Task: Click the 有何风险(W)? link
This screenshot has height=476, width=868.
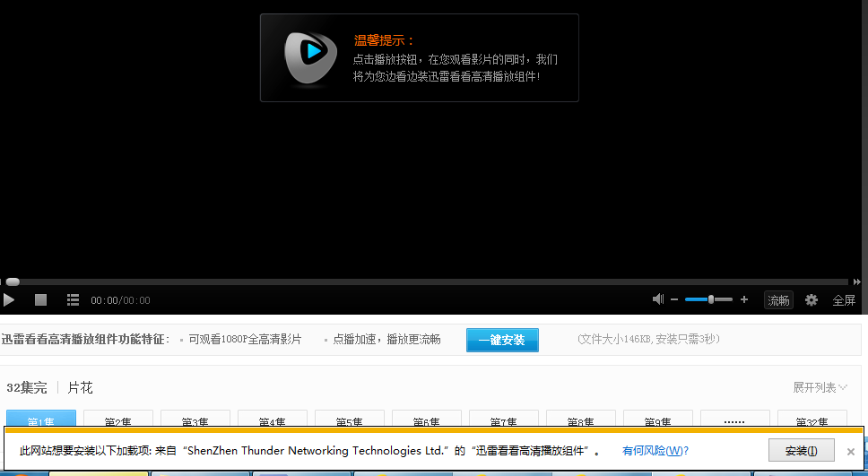Action: 655,451
